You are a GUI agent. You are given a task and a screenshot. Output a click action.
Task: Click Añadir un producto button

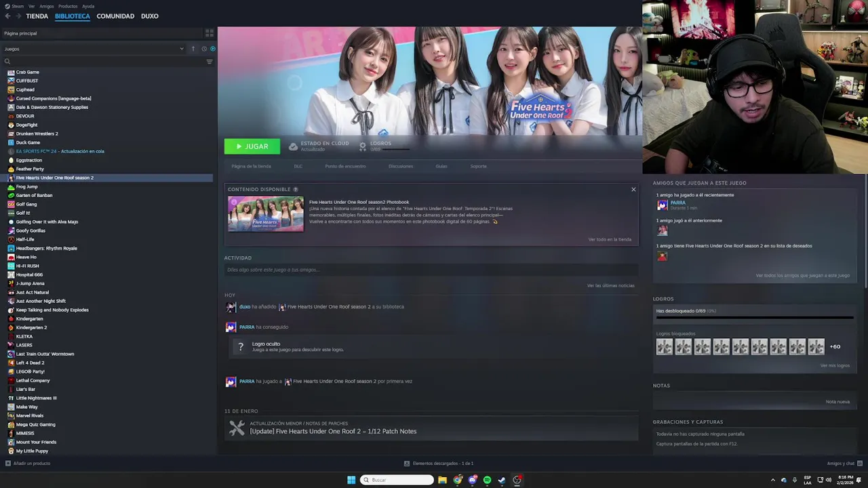tap(28, 463)
